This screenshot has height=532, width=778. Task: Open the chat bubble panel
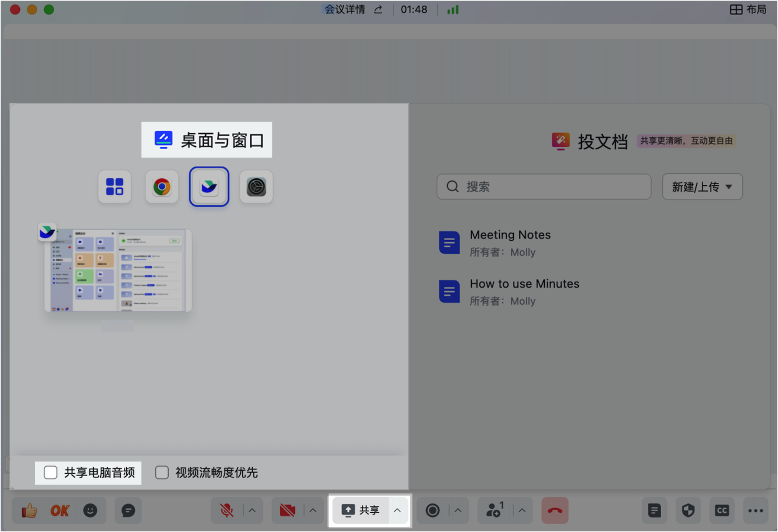point(128,510)
